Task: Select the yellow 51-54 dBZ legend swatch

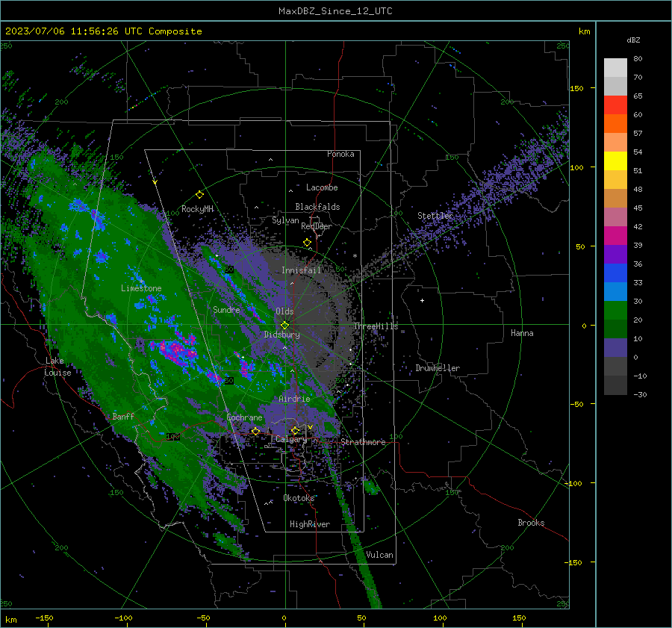Action: 615,161
